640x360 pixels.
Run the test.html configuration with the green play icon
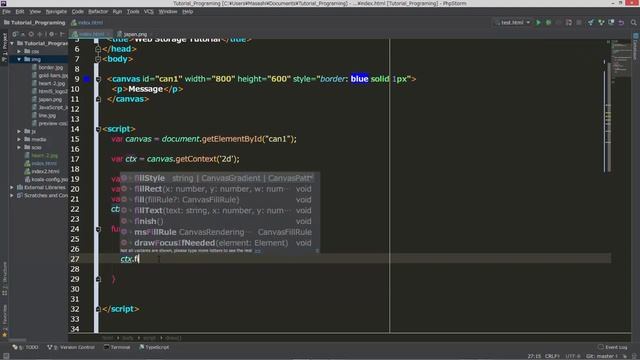[538, 22]
